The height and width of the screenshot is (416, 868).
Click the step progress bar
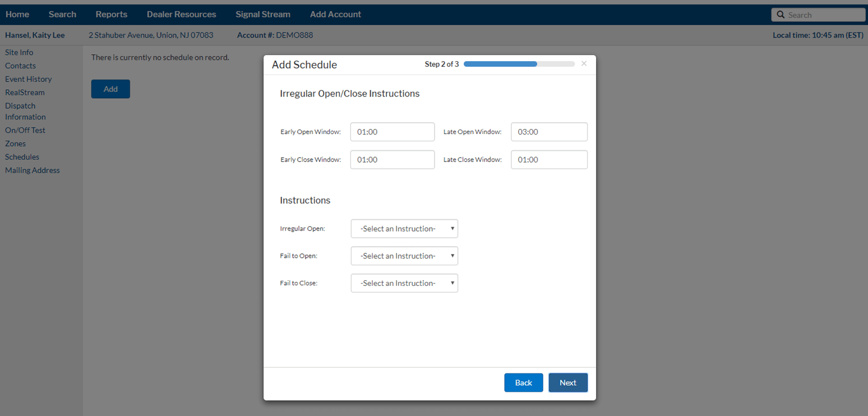tap(519, 64)
